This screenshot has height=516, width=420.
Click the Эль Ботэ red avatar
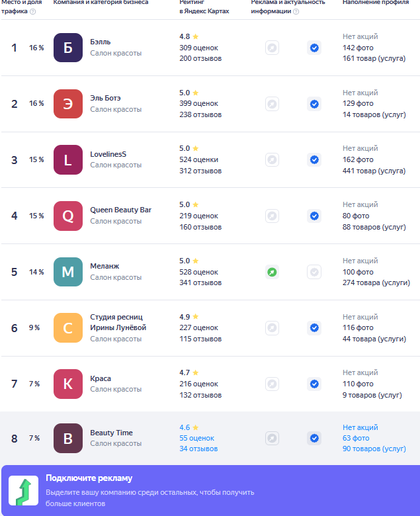coord(68,104)
